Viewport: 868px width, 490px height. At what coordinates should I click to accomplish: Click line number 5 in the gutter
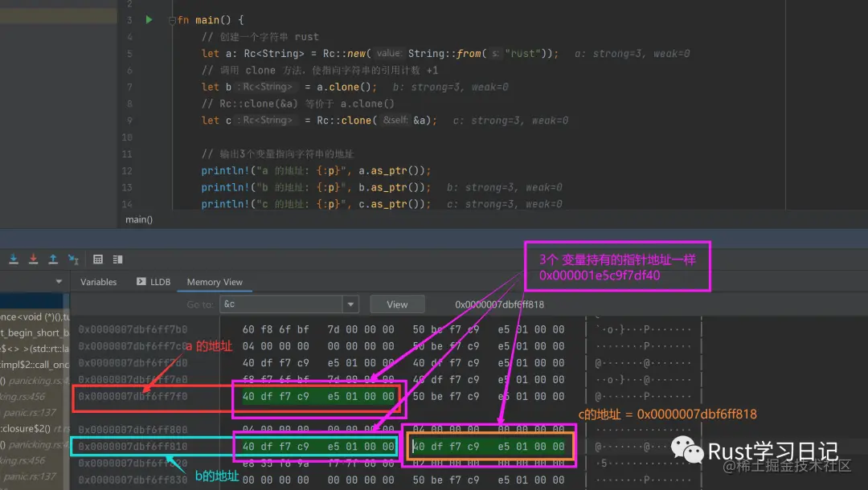[129, 54]
